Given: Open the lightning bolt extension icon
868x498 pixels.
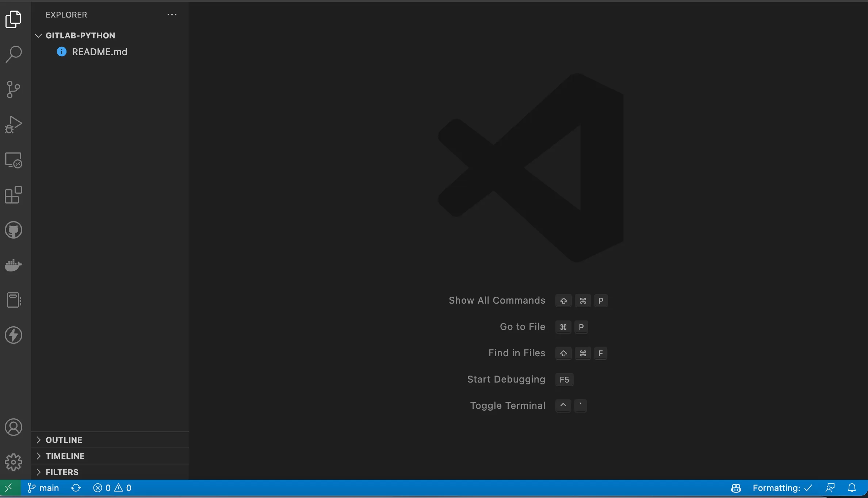Looking at the screenshot, I should coord(14,335).
